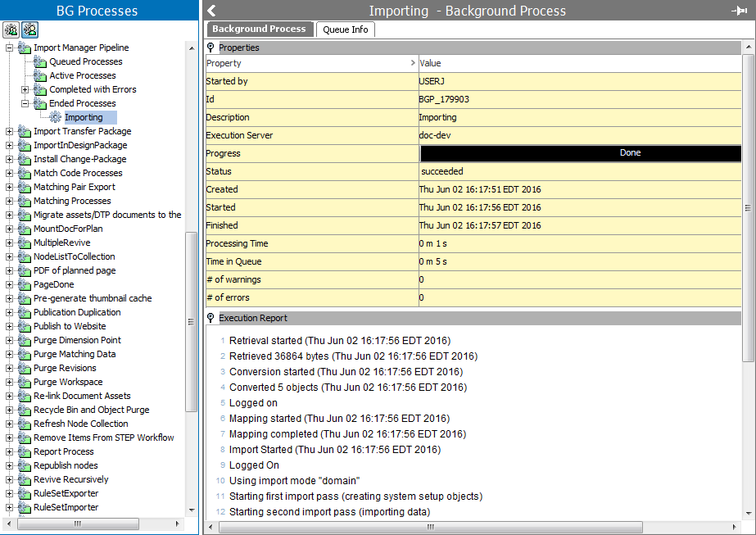
Task: Click the gear icon beside Importing
Action: pyautogui.click(x=56, y=117)
